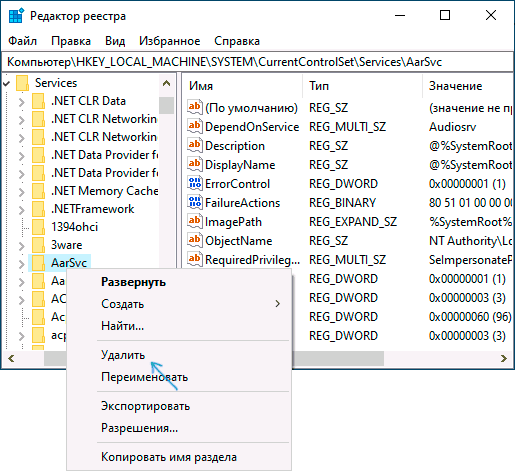The image size is (515, 471).
Task: Choose Разрешения... in the context menu
Action: tap(139, 428)
